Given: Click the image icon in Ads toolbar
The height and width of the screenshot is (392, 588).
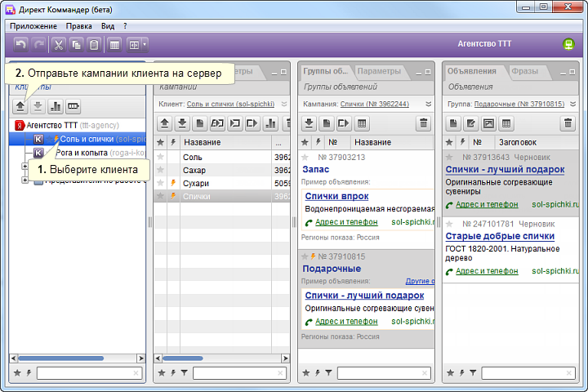Looking at the screenshot, I should [x=488, y=123].
